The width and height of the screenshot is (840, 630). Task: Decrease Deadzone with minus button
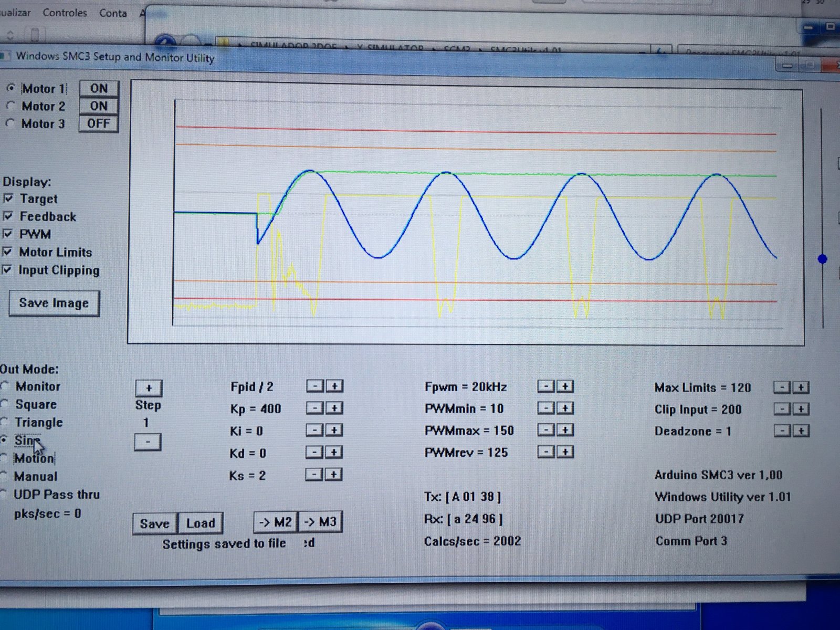coord(782,431)
